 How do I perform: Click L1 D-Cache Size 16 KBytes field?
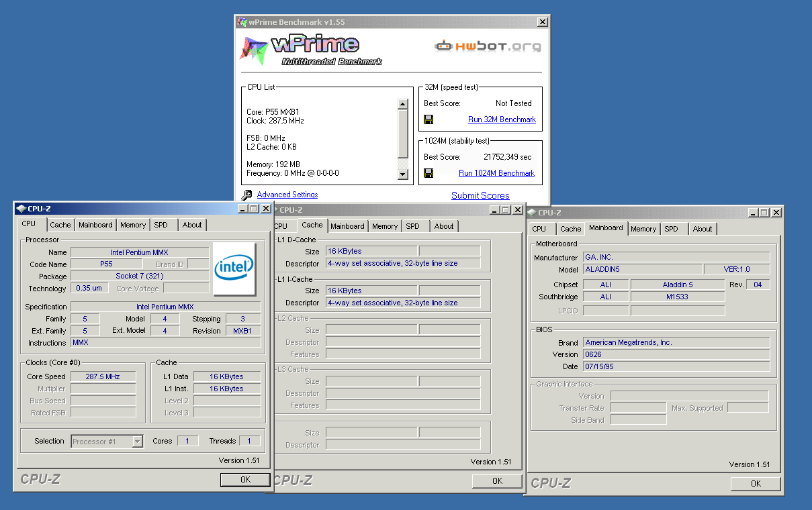pyautogui.click(x=371, y=251)
